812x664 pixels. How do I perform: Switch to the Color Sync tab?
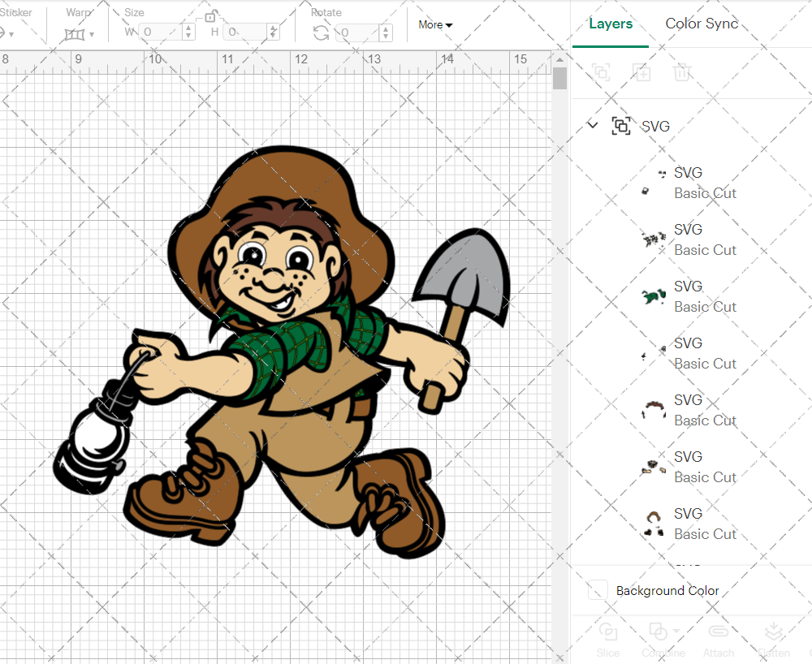701,24
